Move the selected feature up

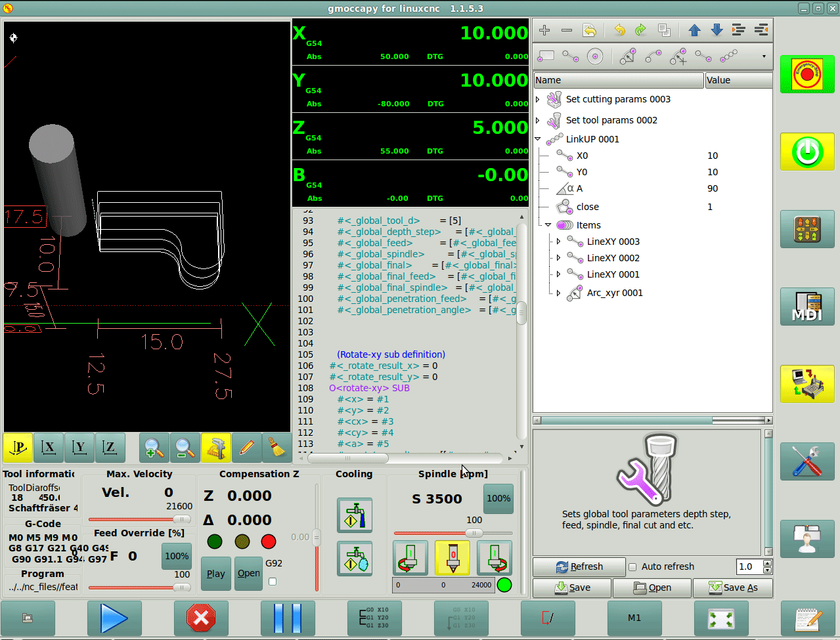(x=694, y=30)
